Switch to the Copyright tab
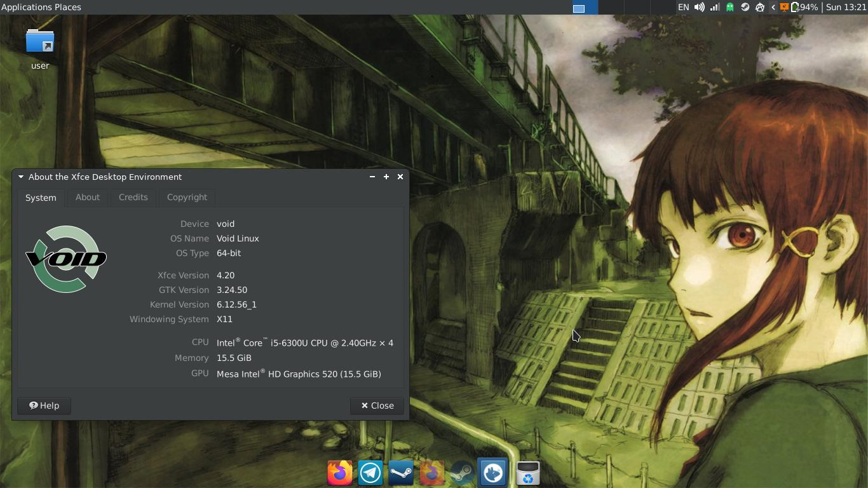Image resolution: width=868 pixels, height=488 pixels. [187, 197]
